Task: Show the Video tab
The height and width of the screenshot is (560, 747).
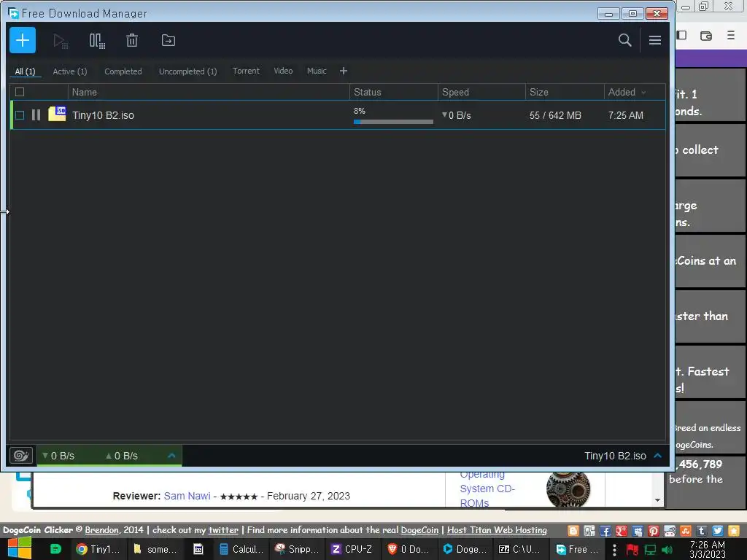Action: pos(283,71)
